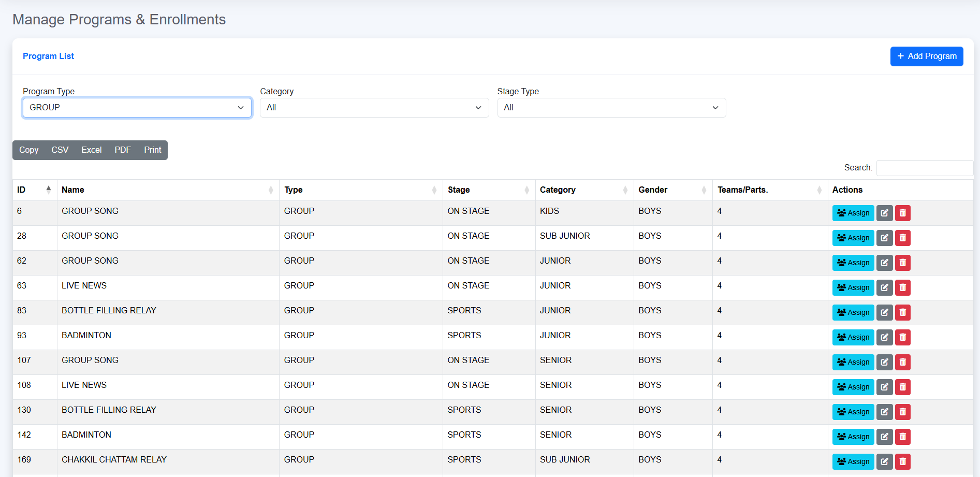Expand the Category filter dropdown
This screenshot has width=980, height=477.
[x=374, y=108]
